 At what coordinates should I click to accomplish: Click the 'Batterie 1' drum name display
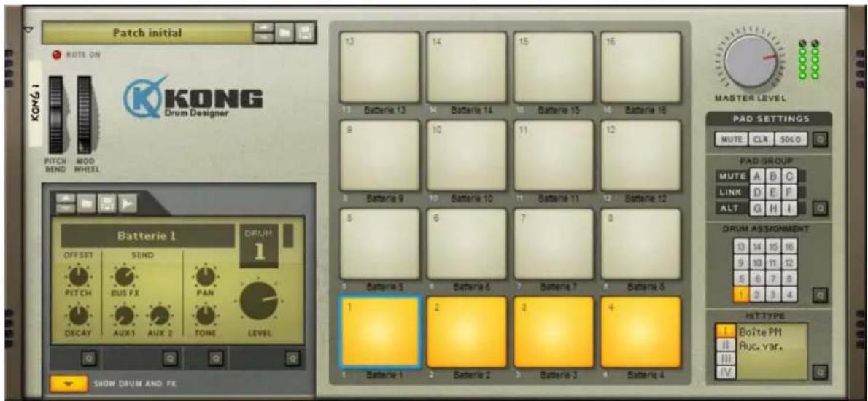147,235
